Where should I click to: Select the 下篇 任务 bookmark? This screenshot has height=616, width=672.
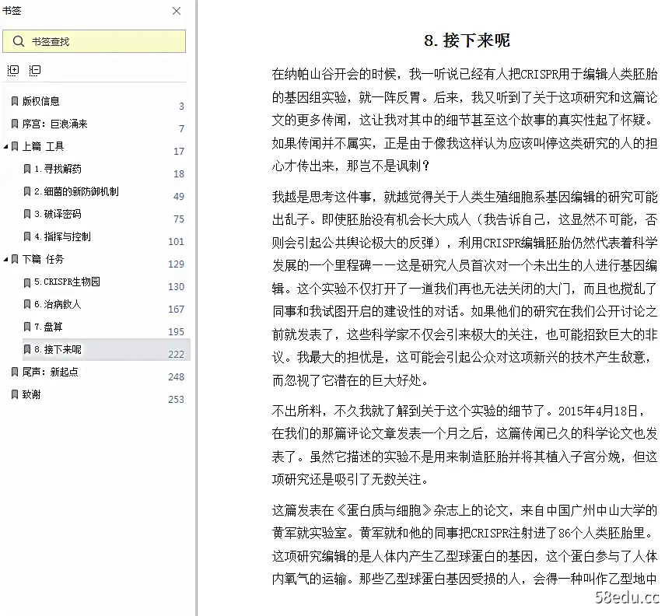(43, 259)
